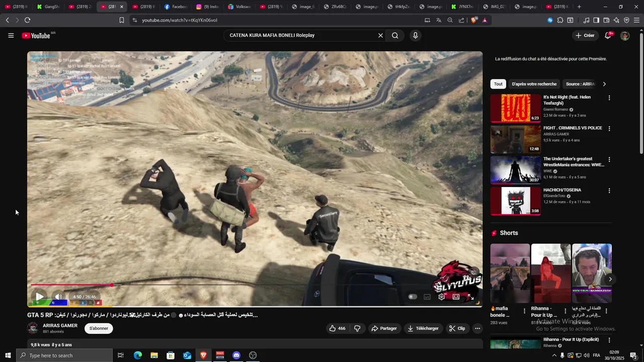
Task: Open ARIRAS GAMER channel name
Action: click(x=60, y=325)
